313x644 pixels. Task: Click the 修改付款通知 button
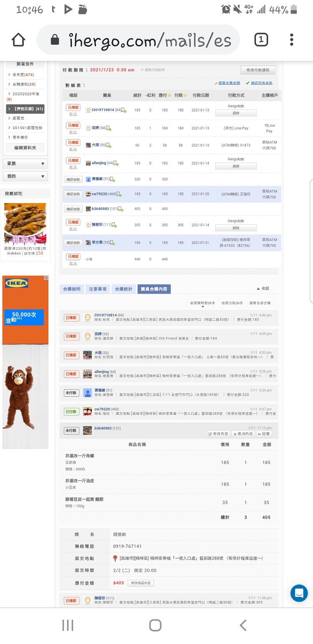point(258,70)
